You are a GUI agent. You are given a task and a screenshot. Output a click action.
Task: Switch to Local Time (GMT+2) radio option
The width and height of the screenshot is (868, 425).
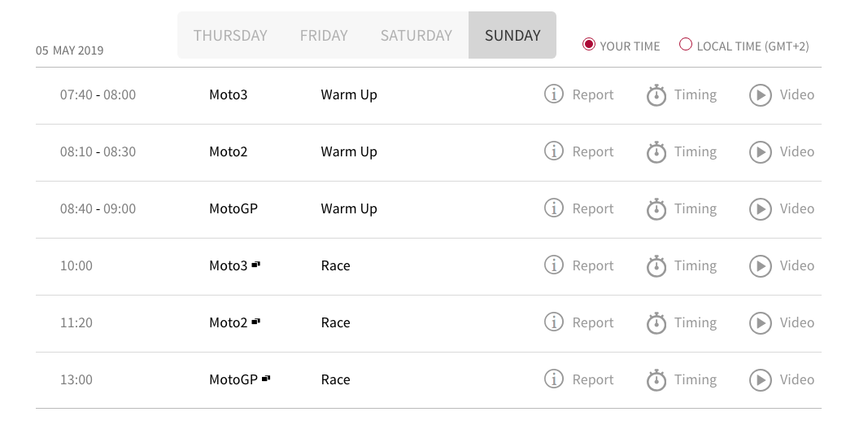[x=686, y=45]
